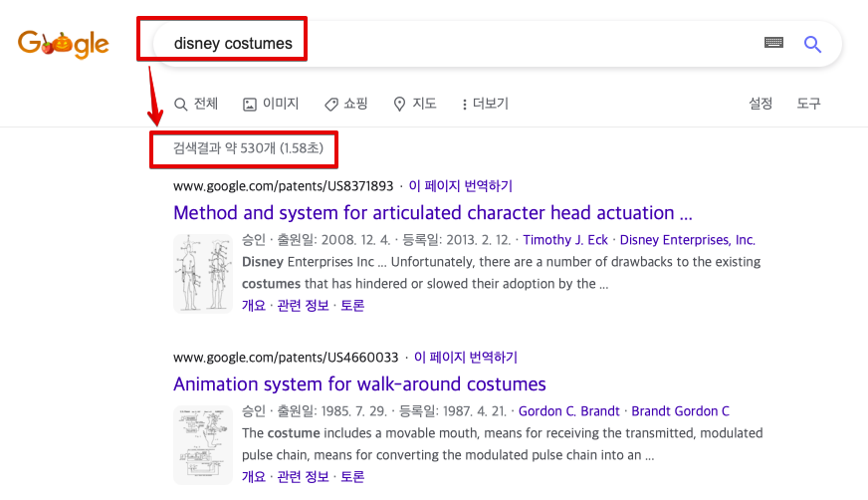The width and height of the screenshot is (868, 500).
Task: Open the on-screen keyboard icon
Action: coord(773,43)
